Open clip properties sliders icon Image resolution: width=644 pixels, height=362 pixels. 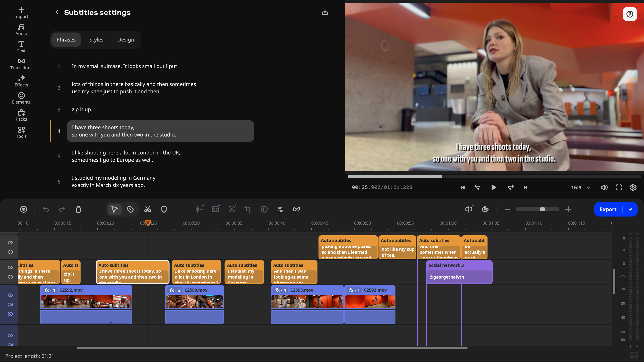pyautogui.click(x=280, y=209)
